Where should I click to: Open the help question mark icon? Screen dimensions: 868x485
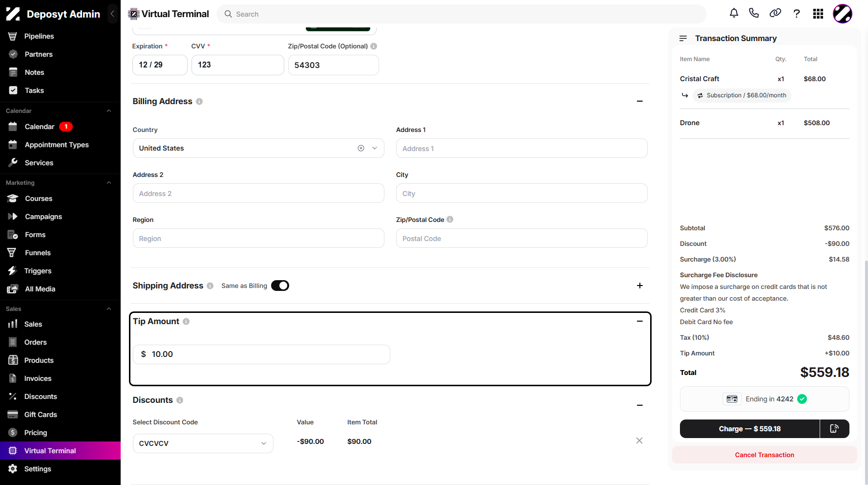coord(797,14)
